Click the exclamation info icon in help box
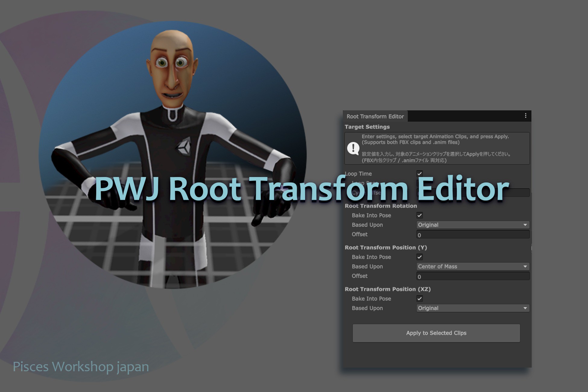The image size is (588, 392). [353, 148]
